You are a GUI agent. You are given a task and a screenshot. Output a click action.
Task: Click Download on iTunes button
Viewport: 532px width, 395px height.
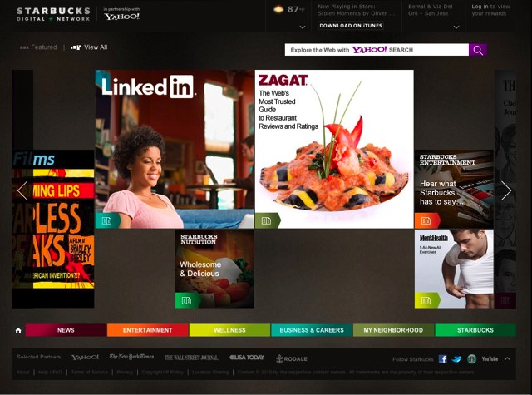click(x=351, y=26)
